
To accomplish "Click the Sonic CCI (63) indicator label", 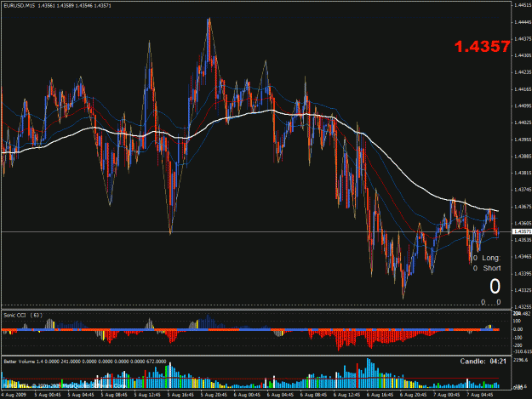I will [23, 316].
